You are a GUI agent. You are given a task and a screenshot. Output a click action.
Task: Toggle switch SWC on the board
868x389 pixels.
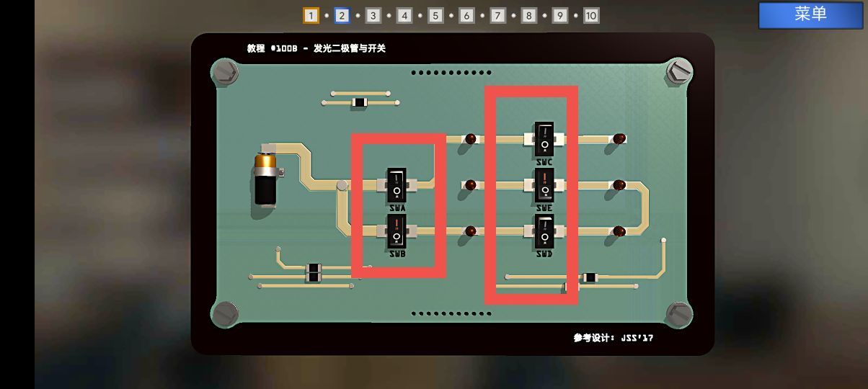click(x=544, y=139)
